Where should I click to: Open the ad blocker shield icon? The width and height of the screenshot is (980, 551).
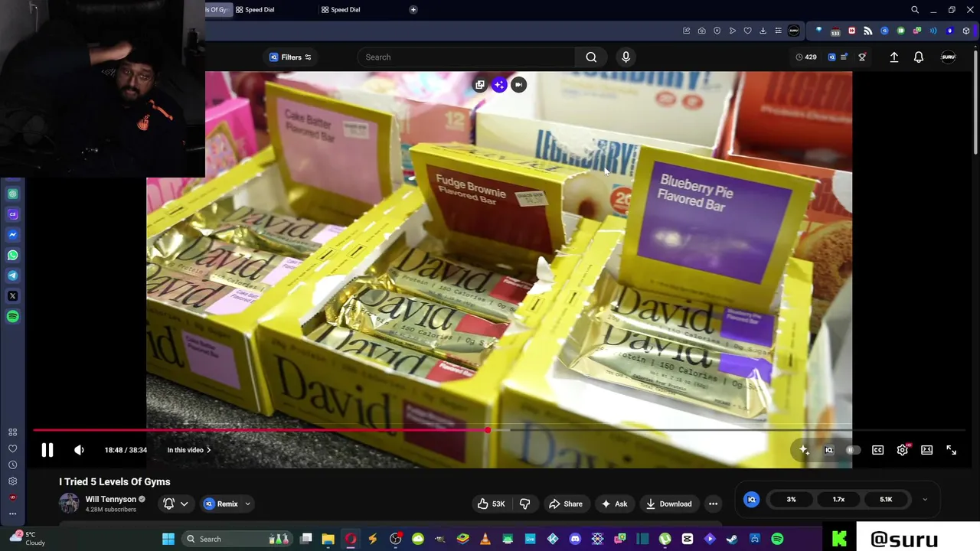[717, 31]
